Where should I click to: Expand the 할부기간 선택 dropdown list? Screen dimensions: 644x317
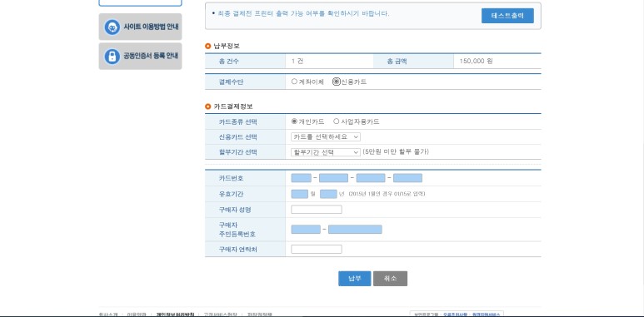tap(326, 152)
